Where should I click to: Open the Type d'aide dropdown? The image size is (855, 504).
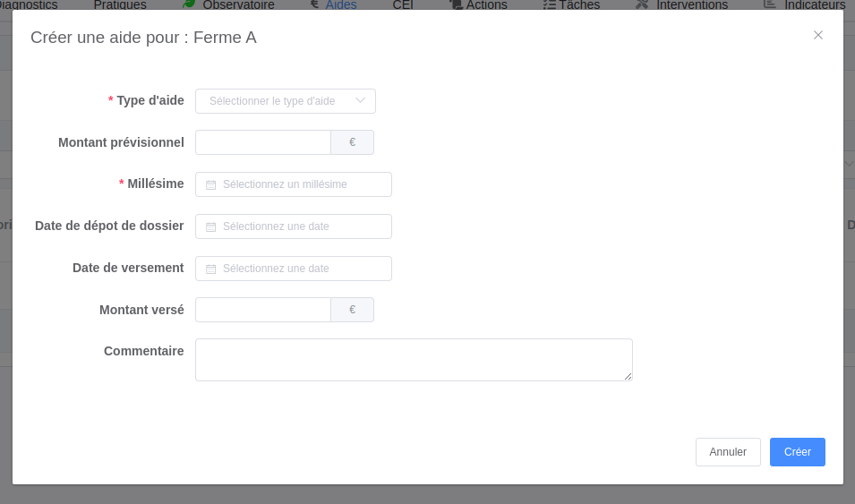(286, 101)
